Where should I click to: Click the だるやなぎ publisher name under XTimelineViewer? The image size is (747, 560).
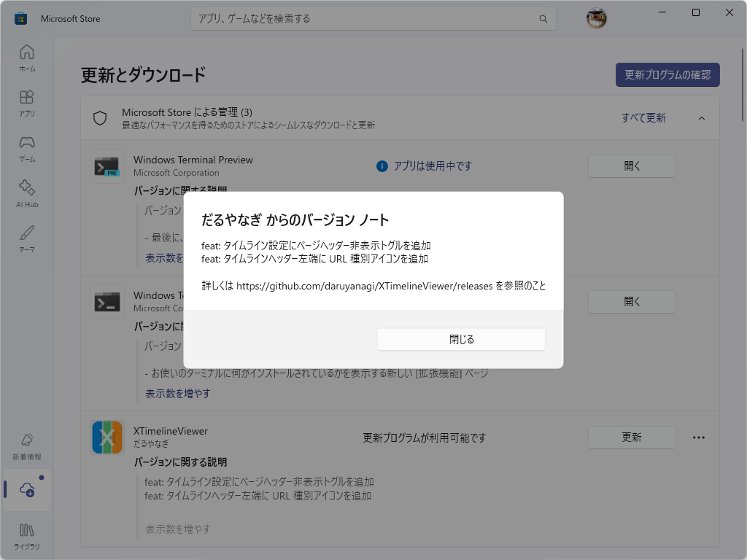(x=151, y=444)
